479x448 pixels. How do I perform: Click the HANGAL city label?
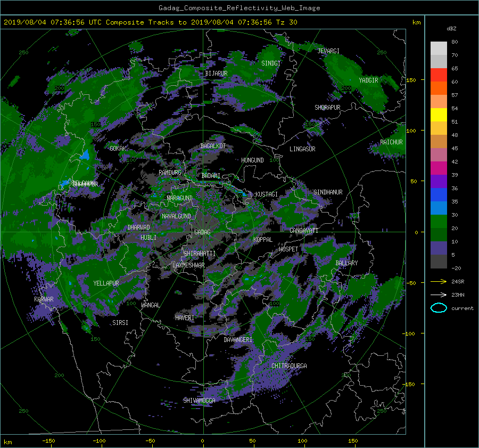click(150, 305)
